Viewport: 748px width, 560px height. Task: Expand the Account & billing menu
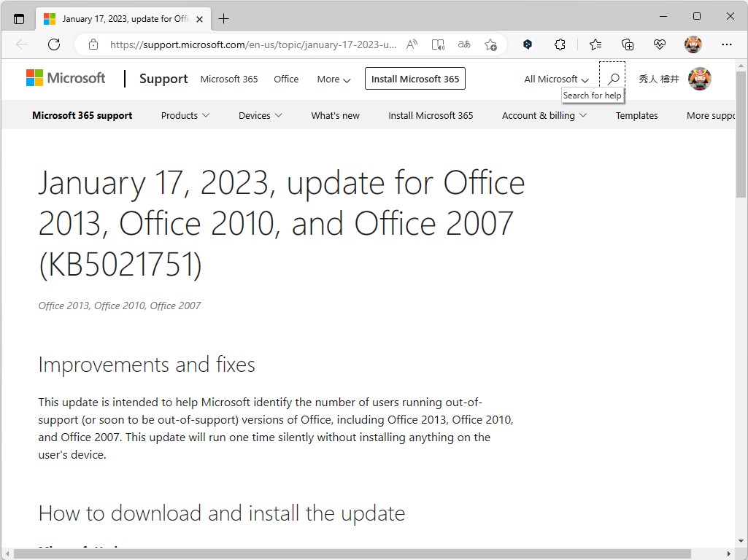(x=544, y=115)
